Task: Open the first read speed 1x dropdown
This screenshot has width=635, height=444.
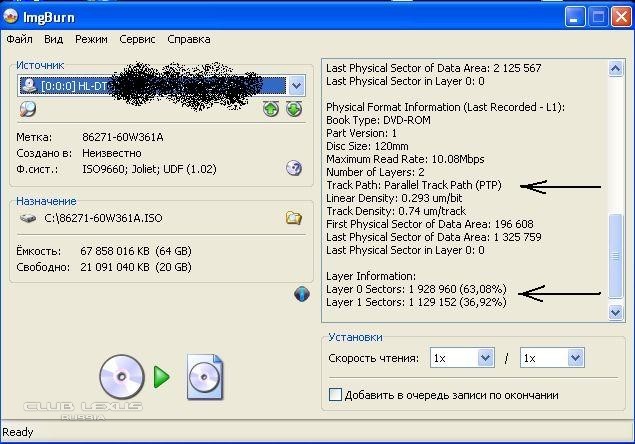Action: [485, 357]
